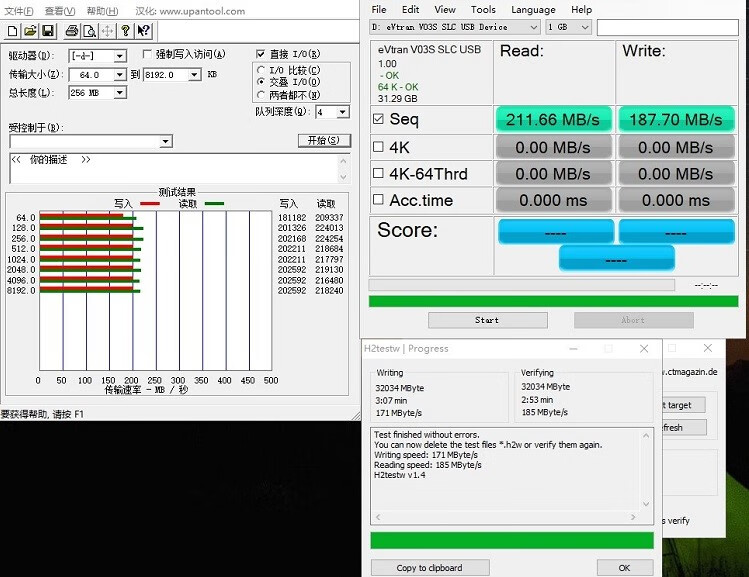The image size is (749, 577).
Task: Click the Save floppy disk icon
Action: pos(46,31)
